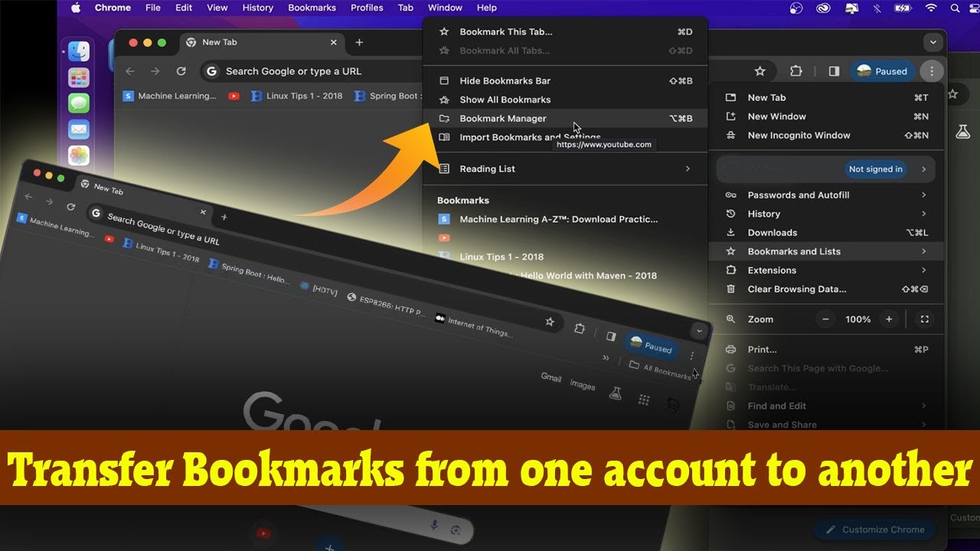Open Messages from the dock
The image size is (980, 551).
pyautogui.click(x=78, y=103)
